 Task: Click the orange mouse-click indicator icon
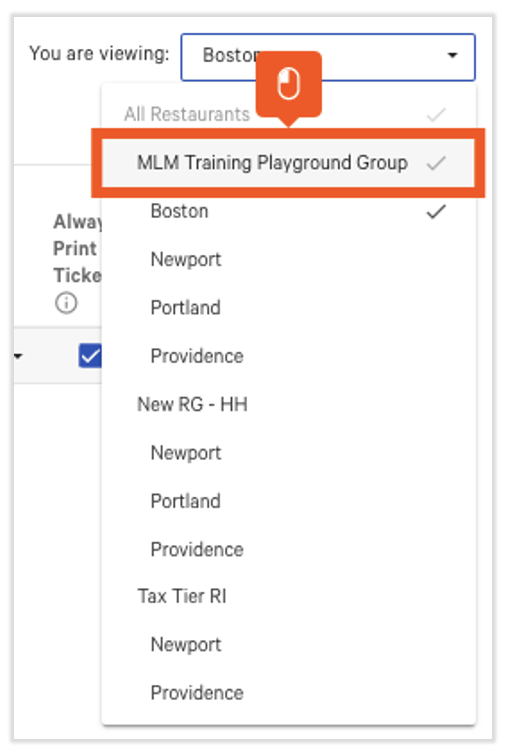click(288, 84)
